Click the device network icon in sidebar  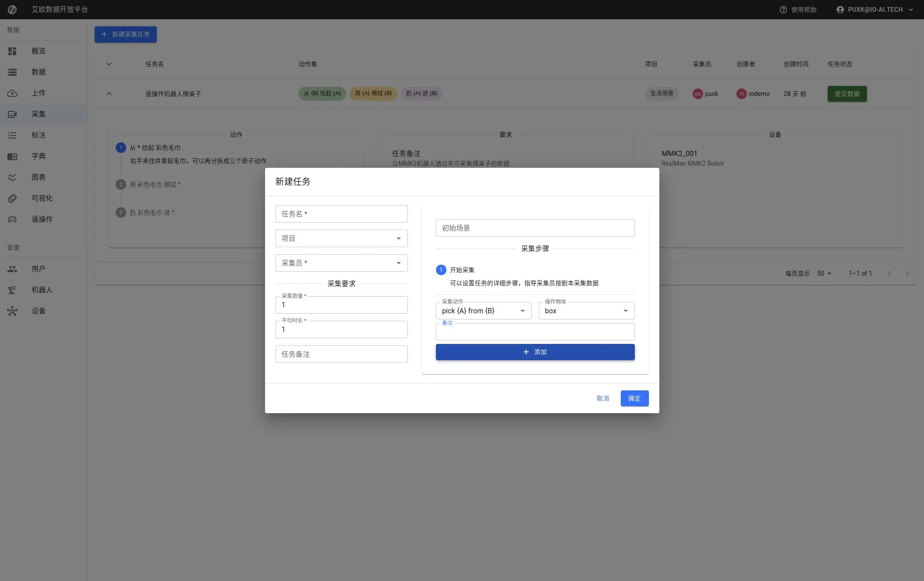[12, 311]
